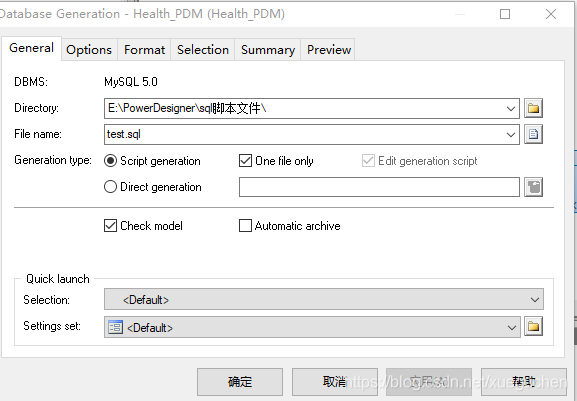This screenshot has width=577, height=401.
Task: Expand the Directory dropdown arrow
Action: (510, 109)
